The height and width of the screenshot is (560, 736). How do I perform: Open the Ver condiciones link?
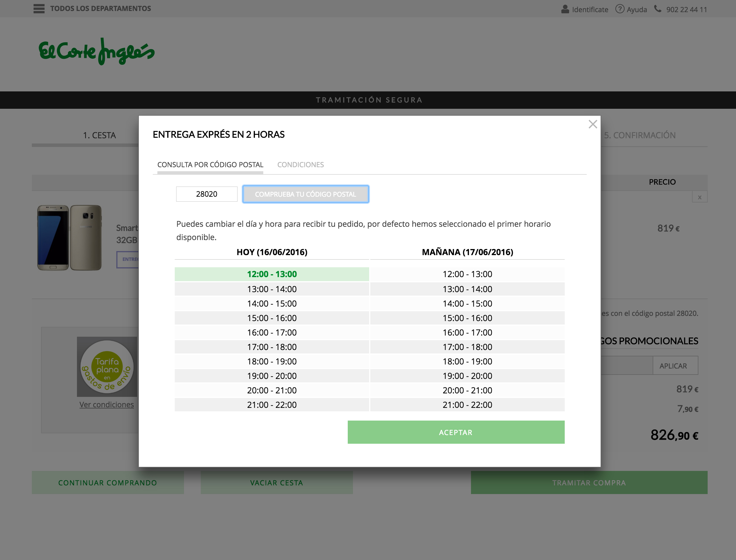pyautogui.click(x=106, y=404)
